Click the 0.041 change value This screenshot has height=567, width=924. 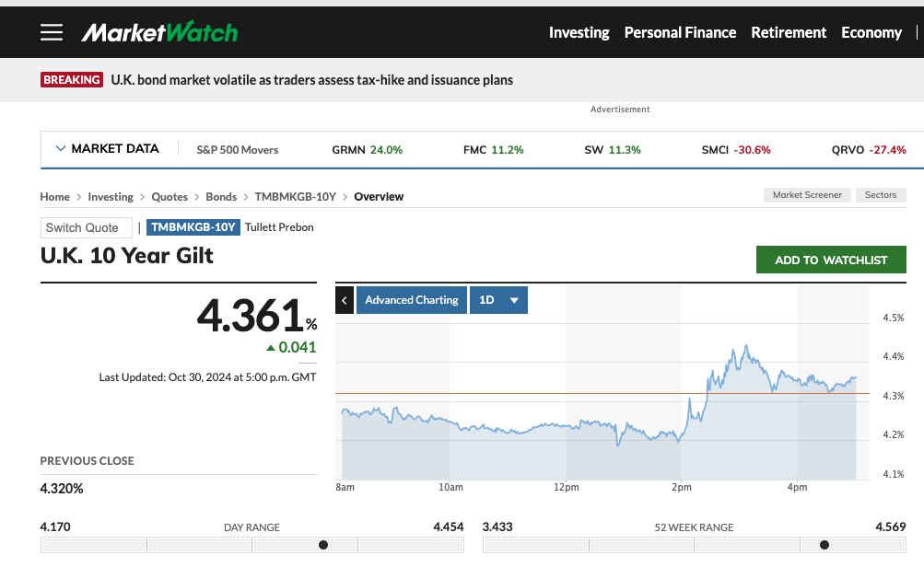(x=297, y=347)
